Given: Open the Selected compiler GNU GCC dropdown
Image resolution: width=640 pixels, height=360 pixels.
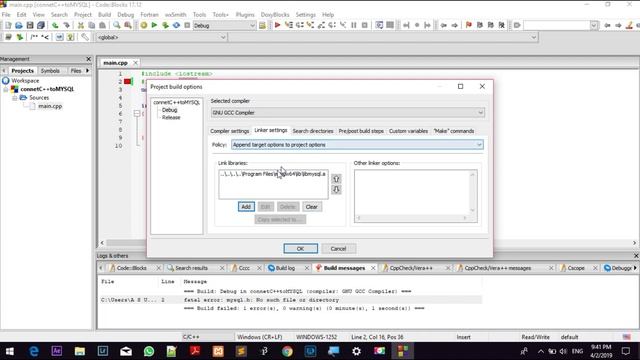Looking at the screenshot, I should coord(480,113).
